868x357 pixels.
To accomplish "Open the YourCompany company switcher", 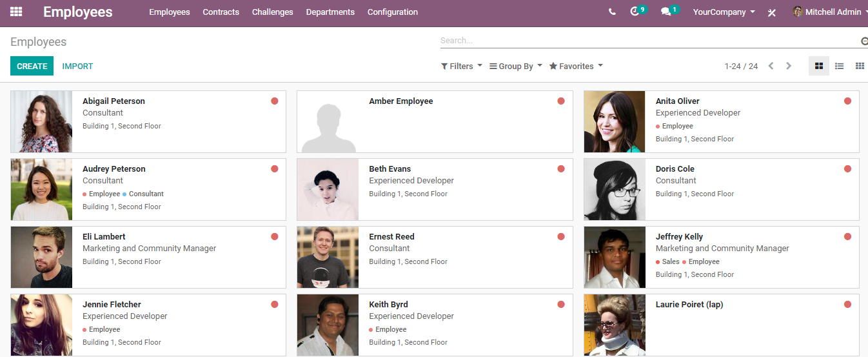I will click(724, 12).
